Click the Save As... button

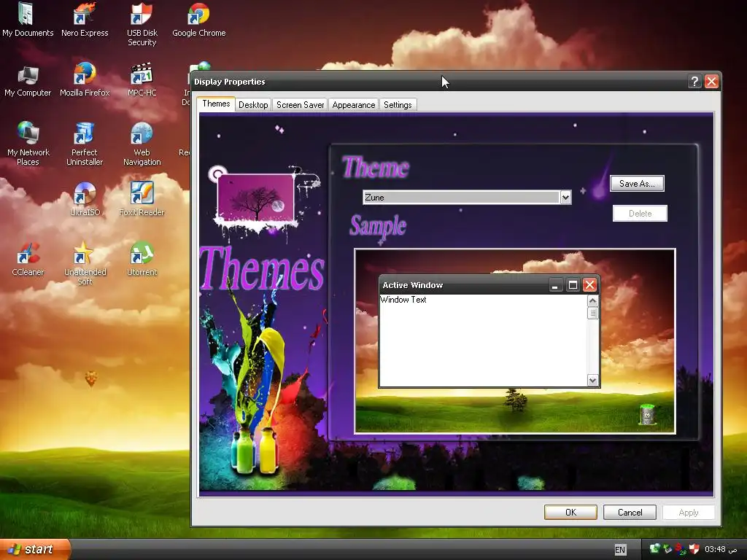pyautogui.click(x=637, y=183)
